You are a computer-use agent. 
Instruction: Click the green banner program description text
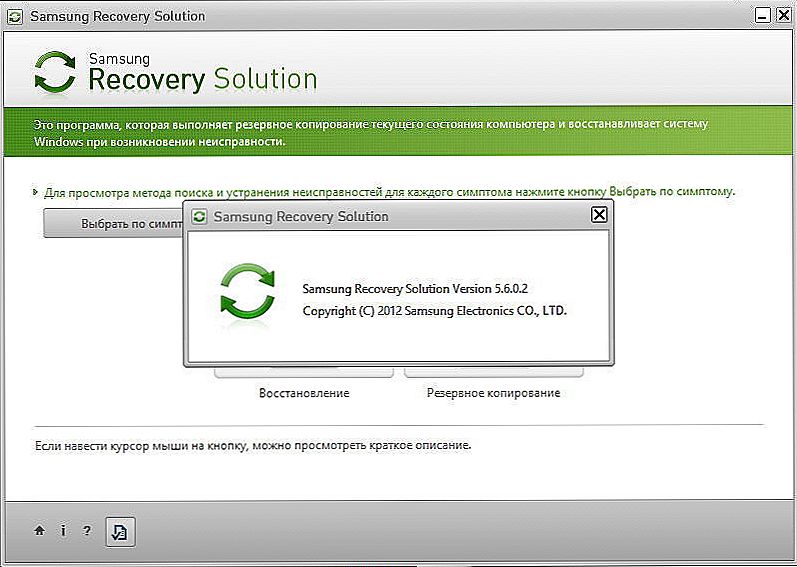pos(371,132)
